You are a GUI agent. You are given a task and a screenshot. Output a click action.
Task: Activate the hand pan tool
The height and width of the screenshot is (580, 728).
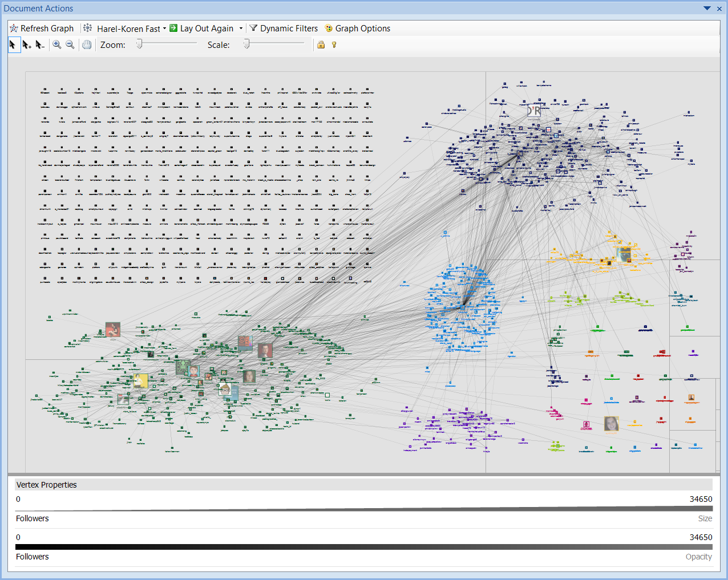pyautogui.click(x=87, y=44)
